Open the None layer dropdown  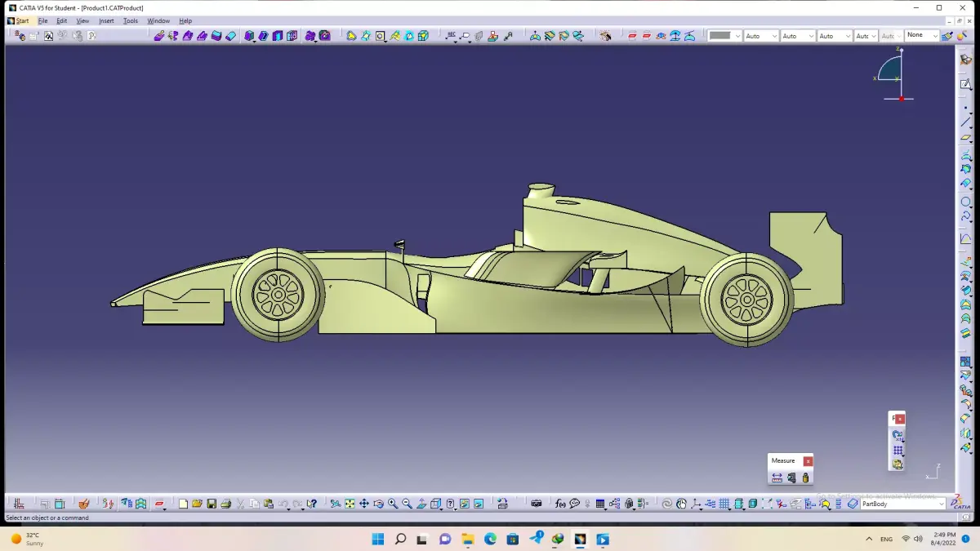(922, 35)
